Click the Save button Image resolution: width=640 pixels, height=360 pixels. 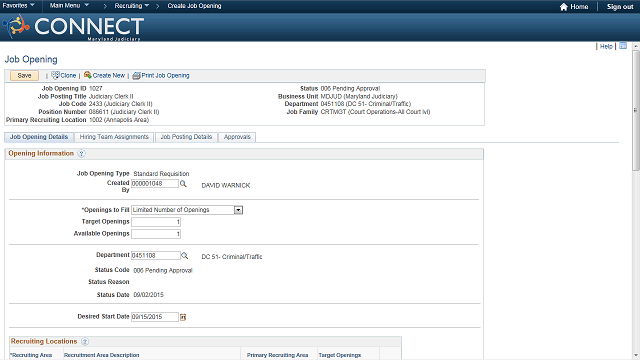[24, 76]
